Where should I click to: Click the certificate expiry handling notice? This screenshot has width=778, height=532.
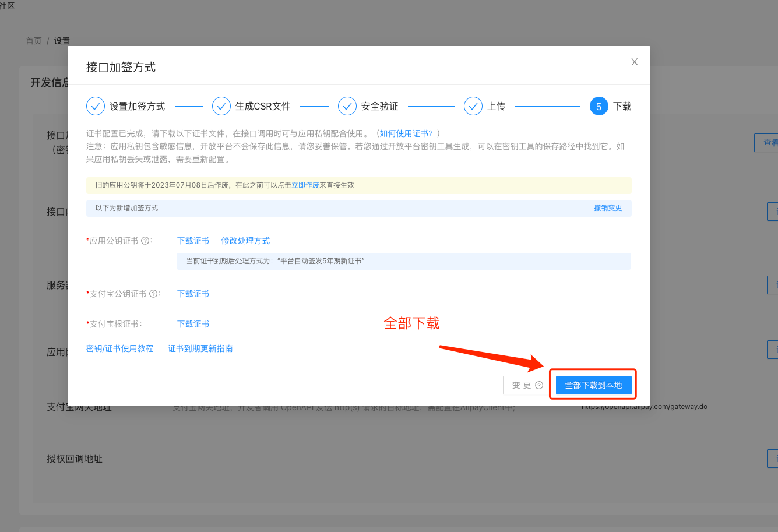click(x=404, y=261)
